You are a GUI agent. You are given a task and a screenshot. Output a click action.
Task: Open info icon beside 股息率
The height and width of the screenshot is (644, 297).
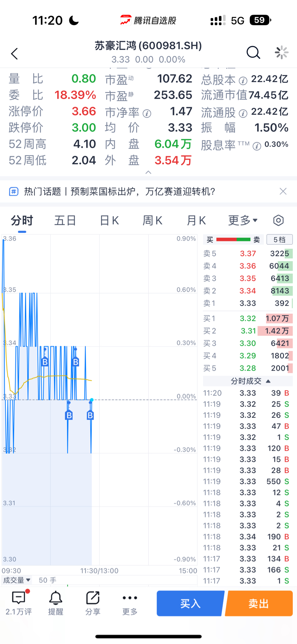click(x=256, y=146)
